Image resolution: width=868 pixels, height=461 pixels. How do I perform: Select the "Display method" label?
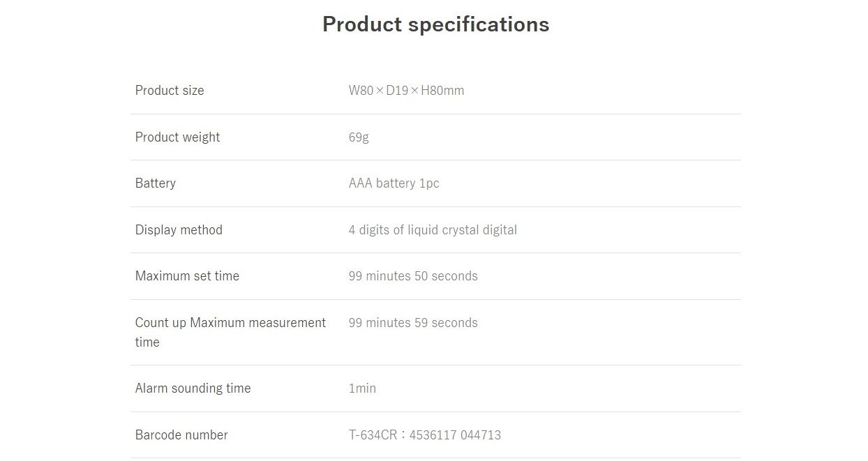(179, 230)
